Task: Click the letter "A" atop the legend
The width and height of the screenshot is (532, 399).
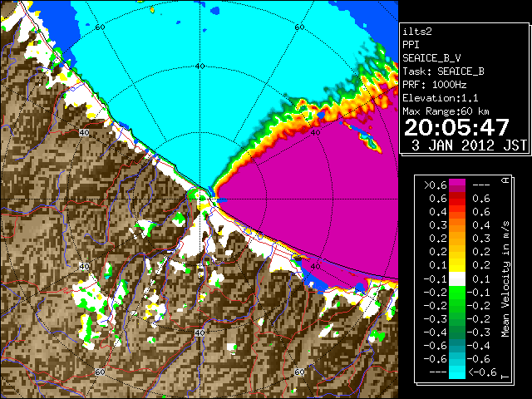Action: point(505,180)
